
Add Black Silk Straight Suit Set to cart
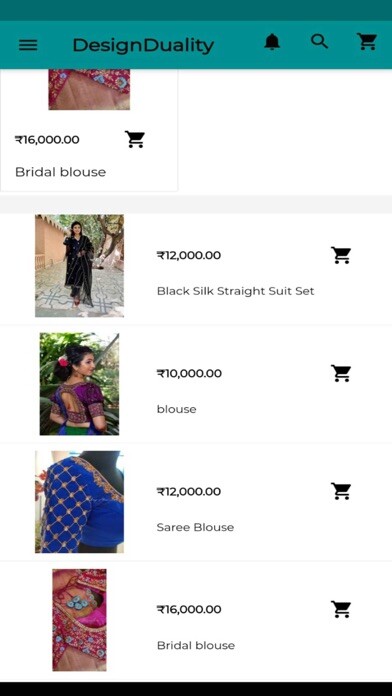(x=341, y=256)
